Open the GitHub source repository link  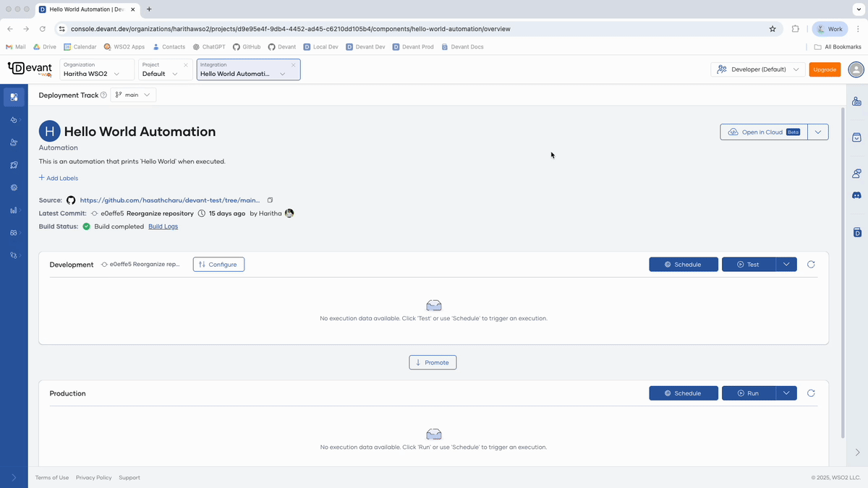click(x=169, y=200)
